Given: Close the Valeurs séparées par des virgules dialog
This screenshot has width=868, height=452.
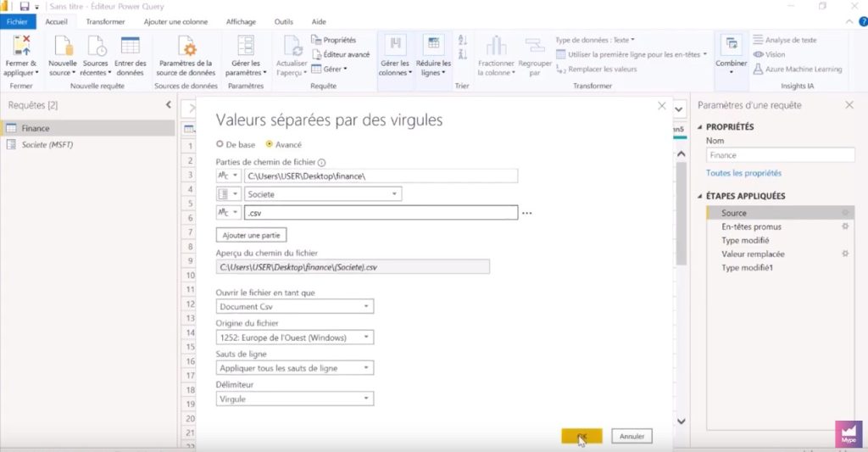Looking at the screenshot, I should click(x=661, y=106).
